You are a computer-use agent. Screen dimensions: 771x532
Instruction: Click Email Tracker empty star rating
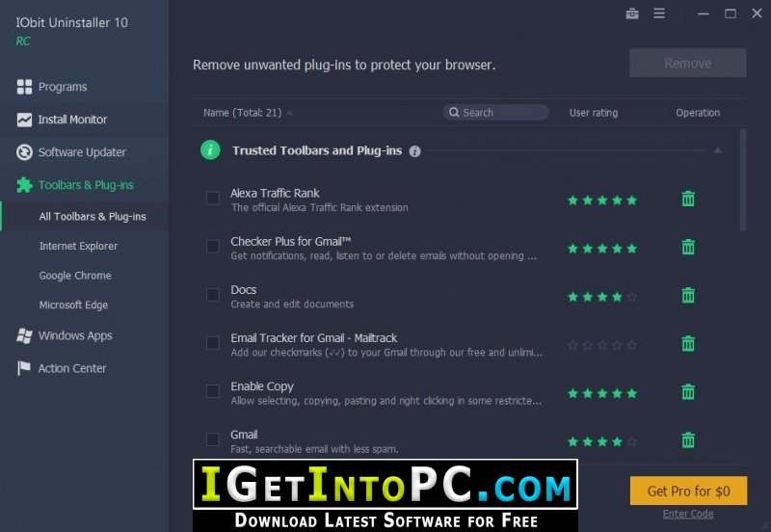602,345
